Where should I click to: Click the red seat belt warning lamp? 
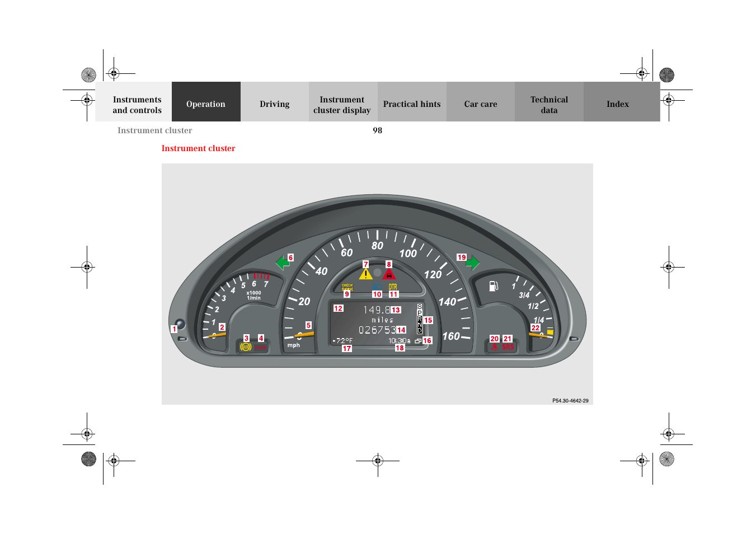point(494,347)
